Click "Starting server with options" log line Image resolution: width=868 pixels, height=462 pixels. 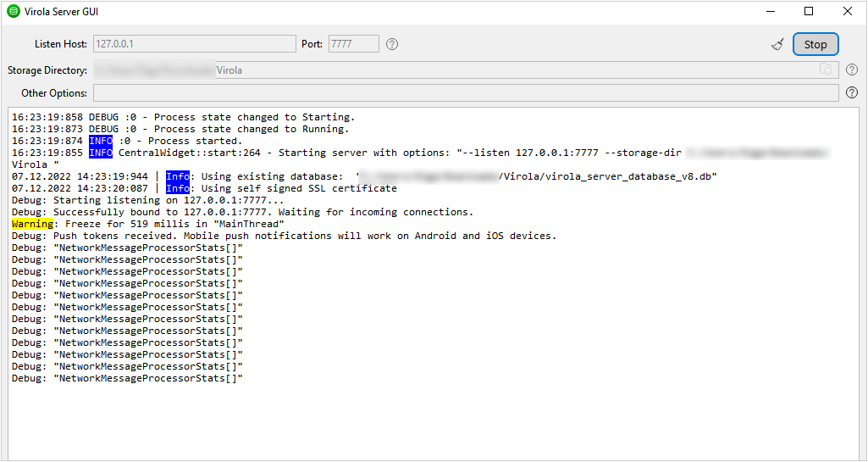pyautogui.click(x=421, y=159)
